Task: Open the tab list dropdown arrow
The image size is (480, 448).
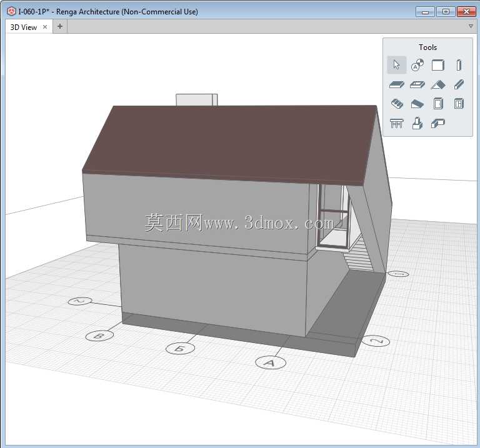Action: (471, 26)
